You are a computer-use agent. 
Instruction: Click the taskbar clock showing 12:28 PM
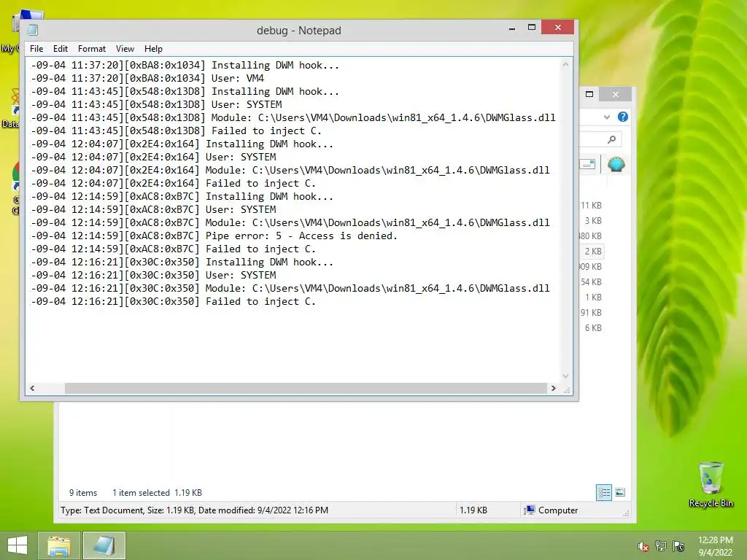[x=715, y=546]
